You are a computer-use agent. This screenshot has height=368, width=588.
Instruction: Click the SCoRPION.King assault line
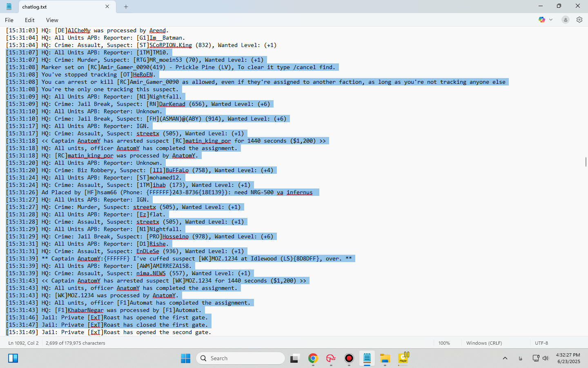click(141, 45)
